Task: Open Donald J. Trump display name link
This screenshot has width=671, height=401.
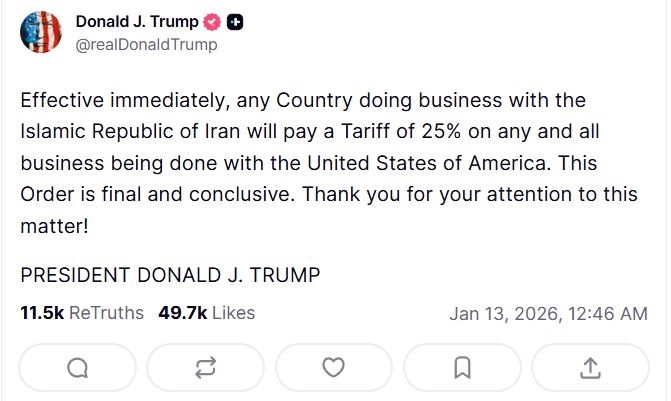Action: [137, 22]
